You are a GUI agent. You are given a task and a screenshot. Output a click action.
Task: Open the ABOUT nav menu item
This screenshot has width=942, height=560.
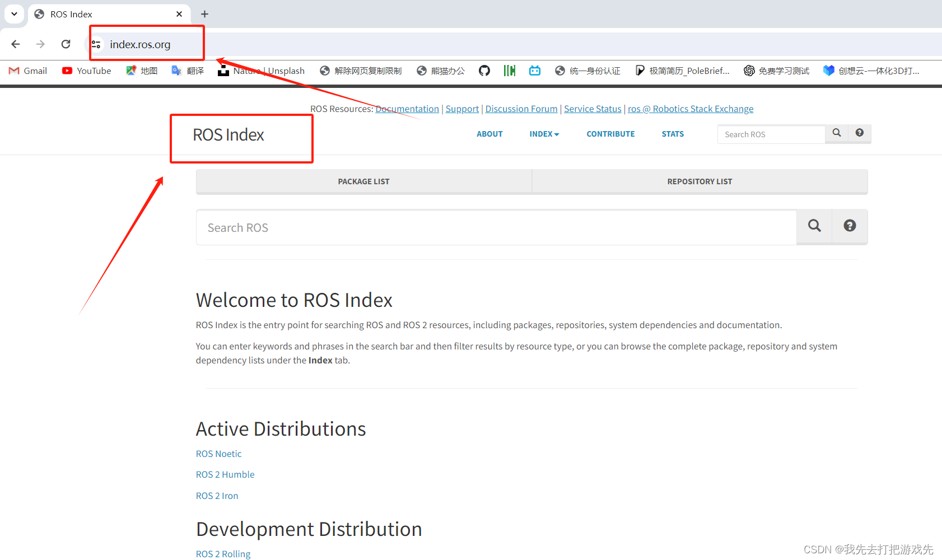coord(489,134)
